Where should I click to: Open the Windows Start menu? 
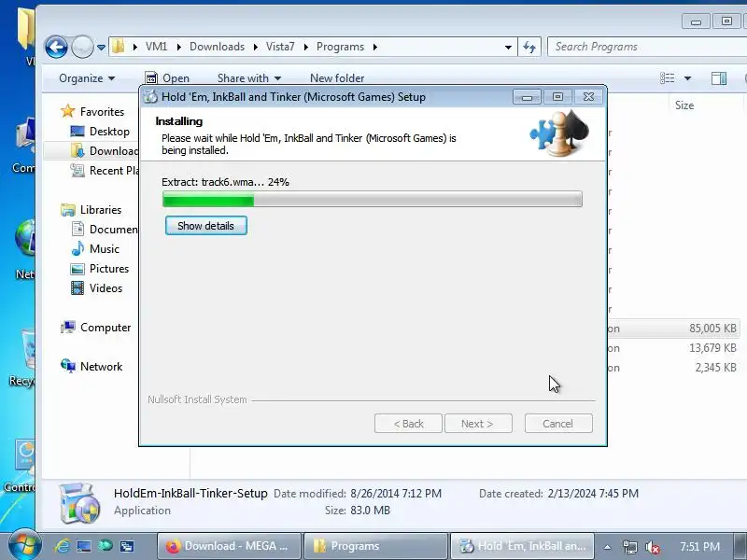point(23,545)
